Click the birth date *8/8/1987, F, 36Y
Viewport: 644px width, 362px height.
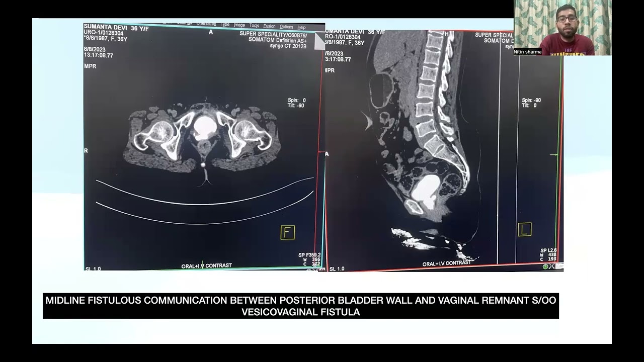coord(105,39)
